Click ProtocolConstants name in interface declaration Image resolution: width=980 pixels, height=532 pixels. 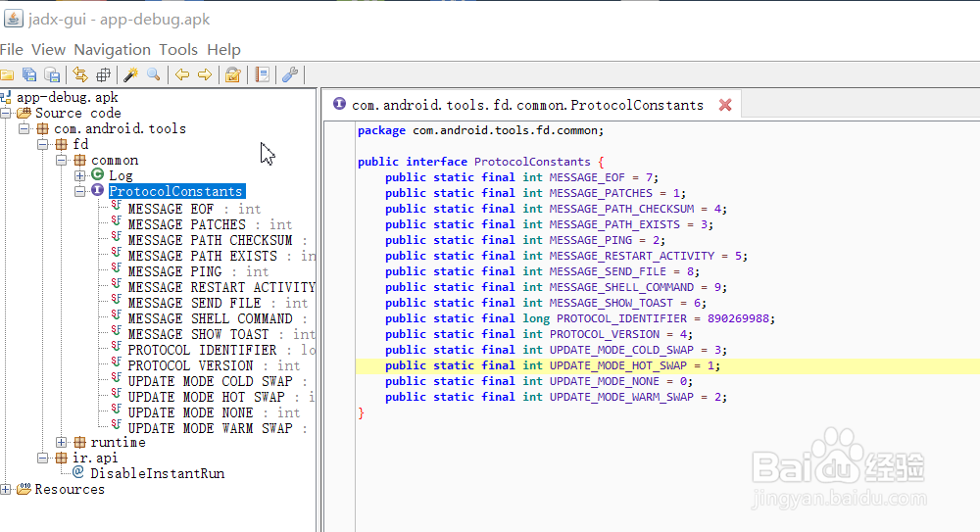pos(532,162)
